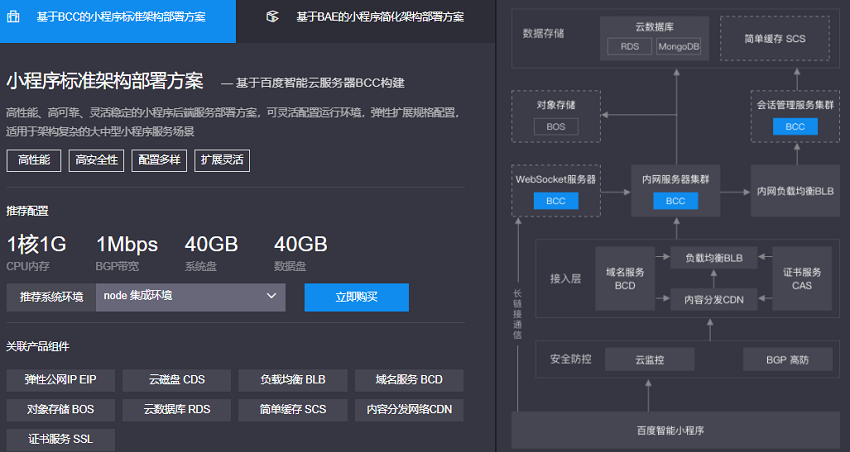Open 云磁盘 CDS product
Screen dimensions: 850x452
(x=177, y=380)
